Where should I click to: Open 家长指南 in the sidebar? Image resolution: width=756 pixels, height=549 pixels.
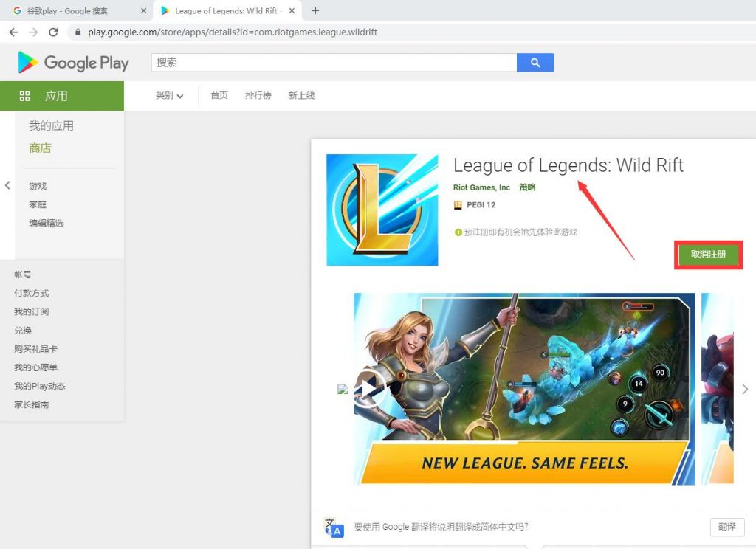(x=31, y=404)
